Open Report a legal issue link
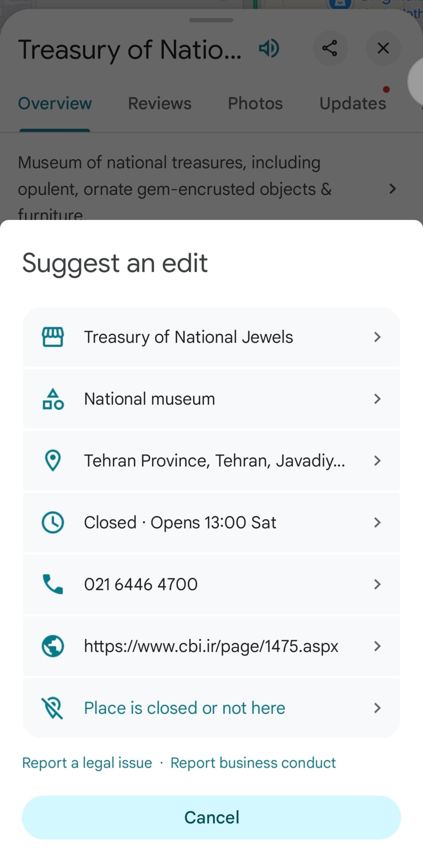 (87, 763)
